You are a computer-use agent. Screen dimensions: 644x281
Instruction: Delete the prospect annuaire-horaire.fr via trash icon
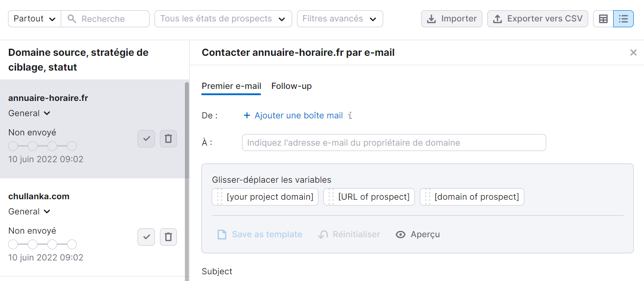point(168,138)
